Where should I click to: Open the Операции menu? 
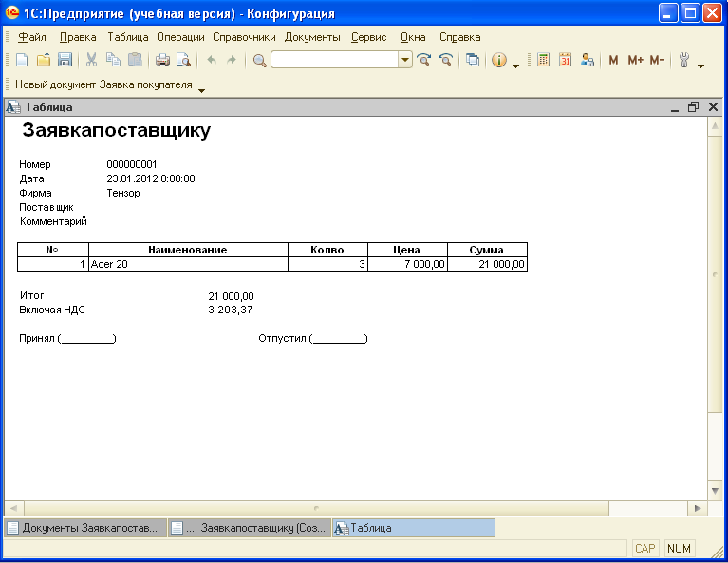pyautogui.click(x=180, y=37)
